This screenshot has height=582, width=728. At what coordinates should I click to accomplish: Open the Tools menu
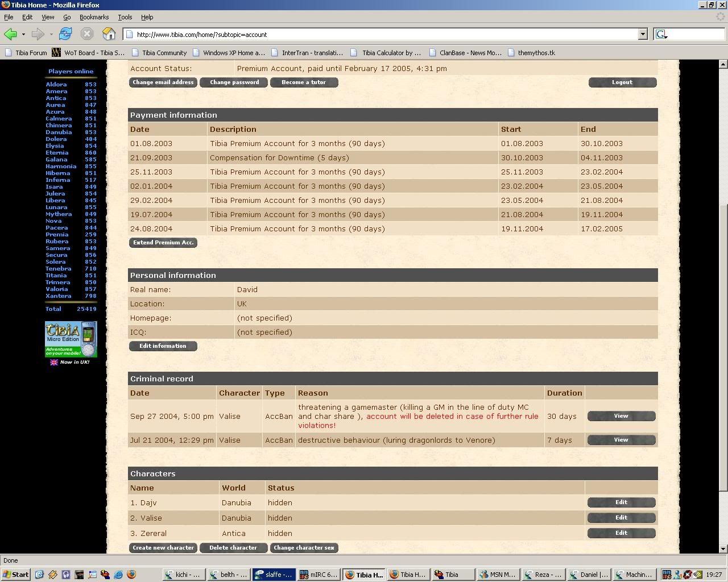pyautogui.click(x=125, y=17)
